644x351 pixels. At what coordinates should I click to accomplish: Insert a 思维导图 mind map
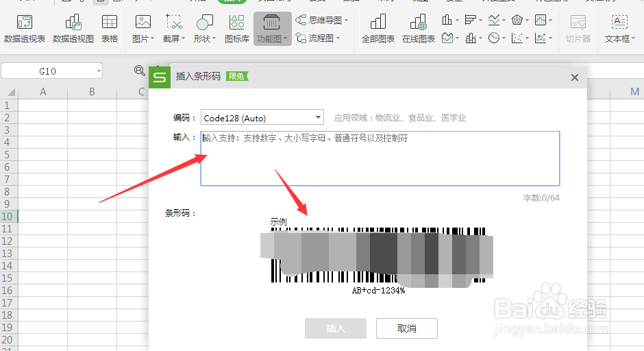(x=322, y=20)
